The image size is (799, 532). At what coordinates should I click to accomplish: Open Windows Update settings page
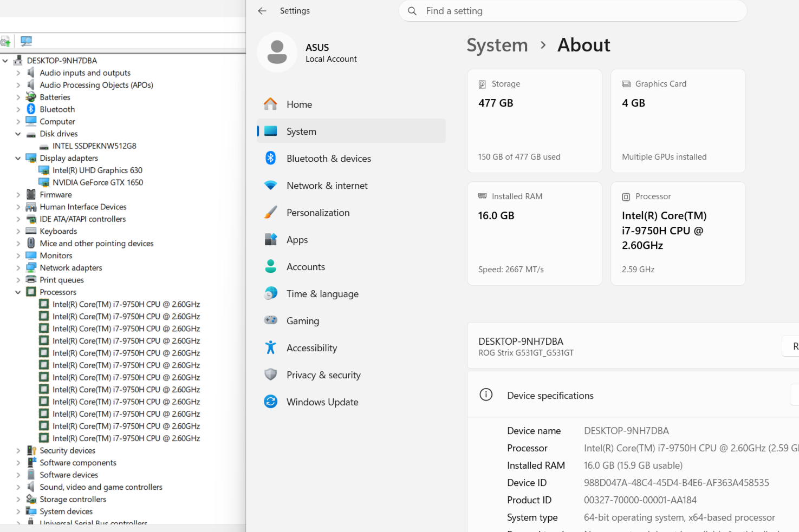[351, 402]
